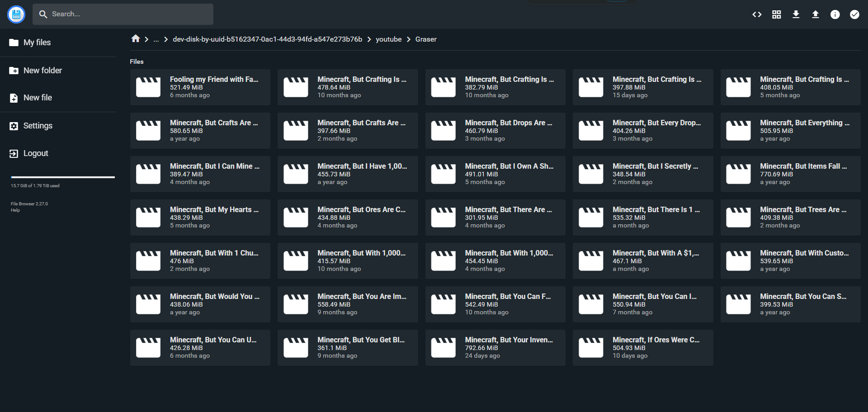Click the New folder icon in the sidebar
Screen dimensions: 868x412
pos(13,70)
